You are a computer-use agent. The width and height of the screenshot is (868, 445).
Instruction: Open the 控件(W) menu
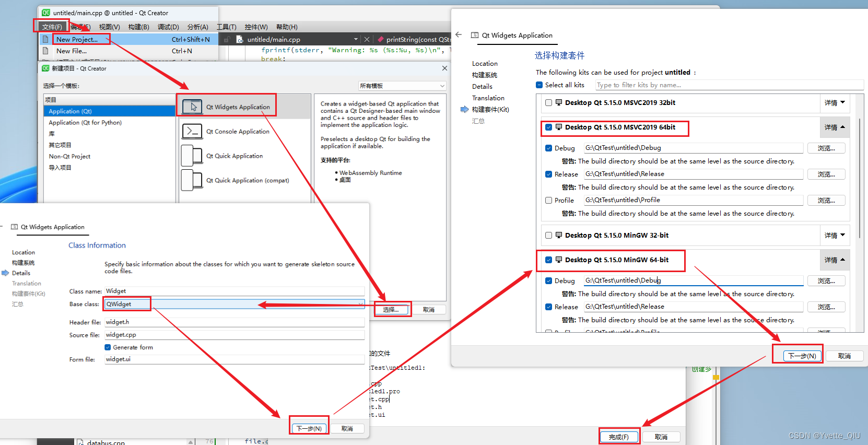(256, 27)
